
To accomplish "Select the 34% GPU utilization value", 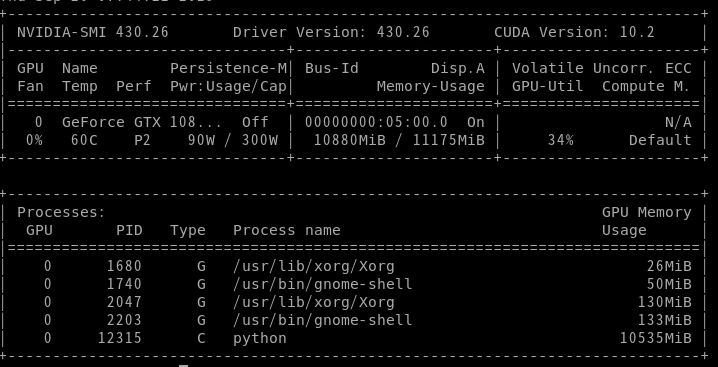I will (560, 140).
